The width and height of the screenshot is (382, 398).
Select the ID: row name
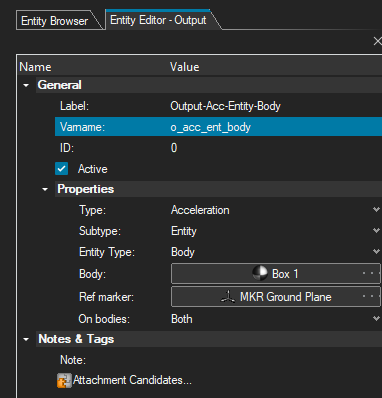[x=67, y=148]
